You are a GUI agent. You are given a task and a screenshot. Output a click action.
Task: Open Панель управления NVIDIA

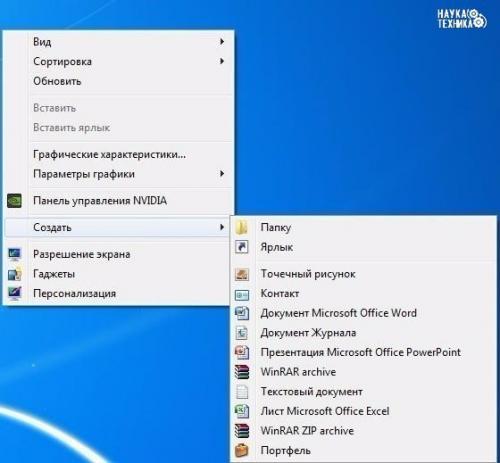[x=118, y=201]
